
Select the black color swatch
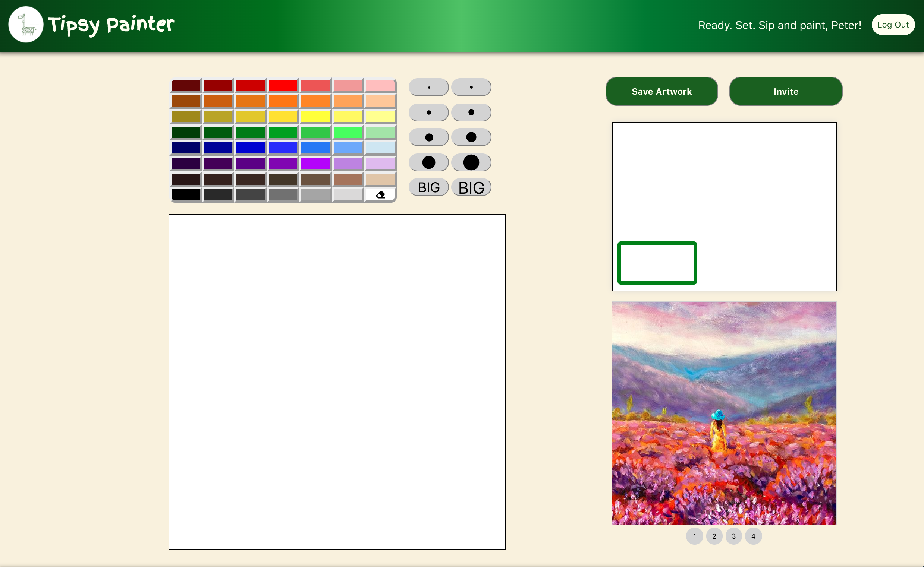click(x=186, y=194)
